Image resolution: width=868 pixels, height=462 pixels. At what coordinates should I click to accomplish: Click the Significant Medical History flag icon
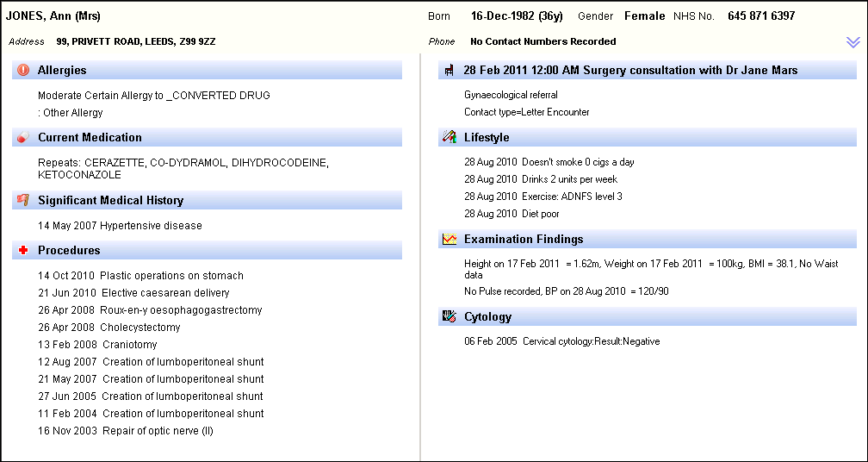tap(23, 201)
